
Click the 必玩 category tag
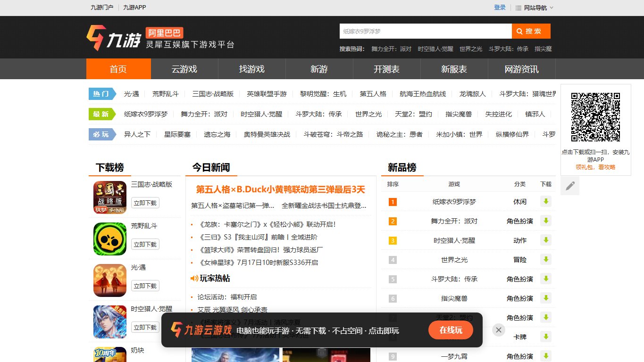(102, 134)
